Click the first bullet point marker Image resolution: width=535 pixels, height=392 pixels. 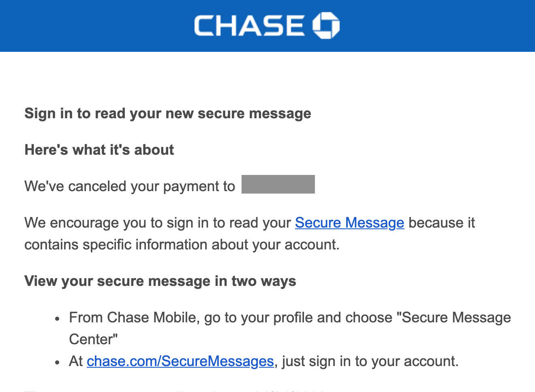pos(58,319)
